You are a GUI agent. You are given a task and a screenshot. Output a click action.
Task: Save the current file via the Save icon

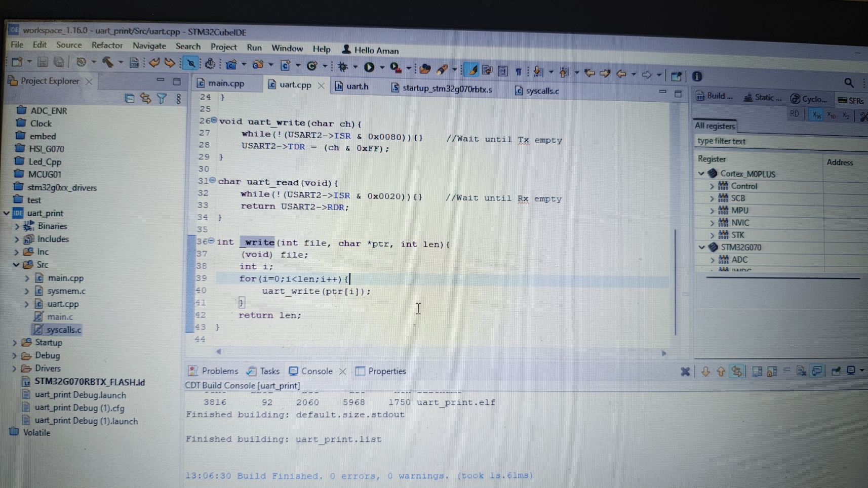click(x=43, y=62)
